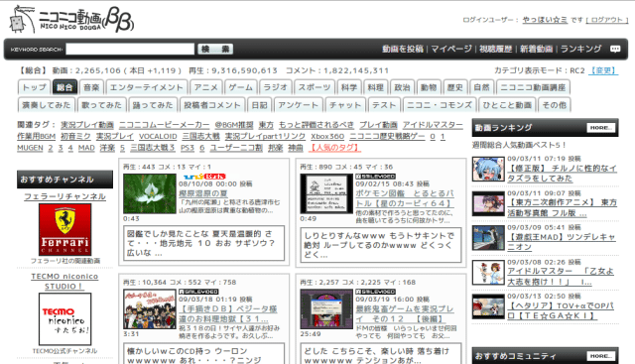Click the 実況プレイ動画 related tag

[x=87, y=125]
